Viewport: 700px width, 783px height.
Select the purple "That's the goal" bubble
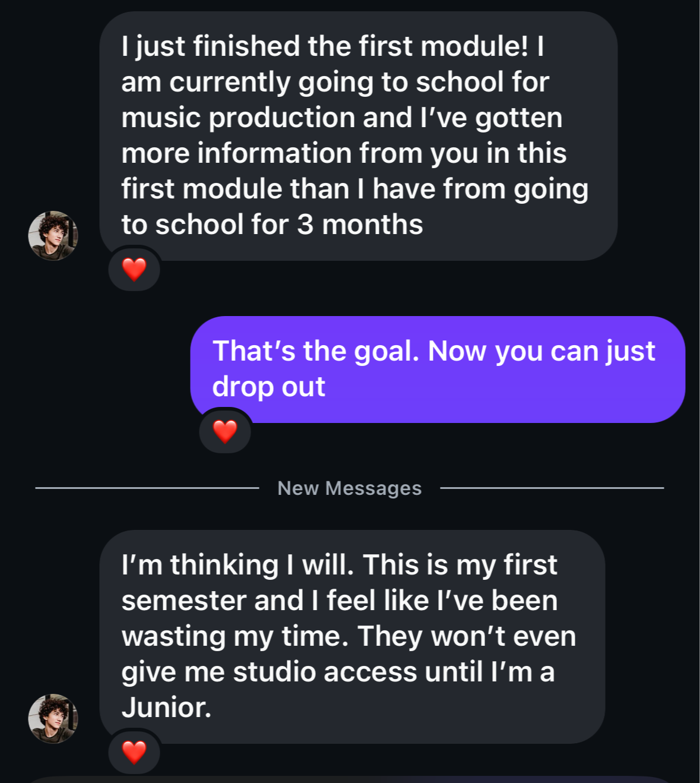pos(437,369)
